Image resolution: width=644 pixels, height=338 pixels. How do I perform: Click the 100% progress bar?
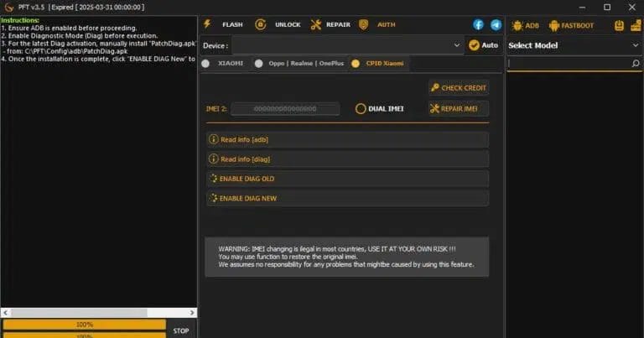tap(85, 324)
